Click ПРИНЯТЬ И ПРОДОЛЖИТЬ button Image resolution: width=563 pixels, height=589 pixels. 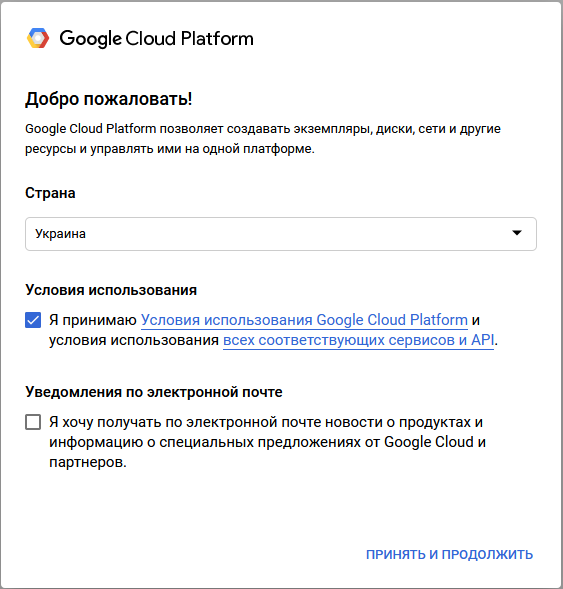(x=449, y=554)
